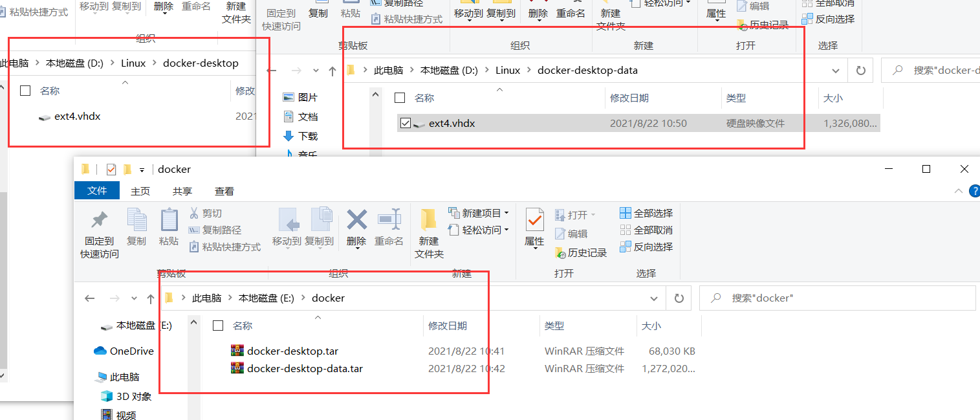Click the Cut (剪切) scissors icon
The height and width of the screenshot is (420, 980).
(193, 213)
